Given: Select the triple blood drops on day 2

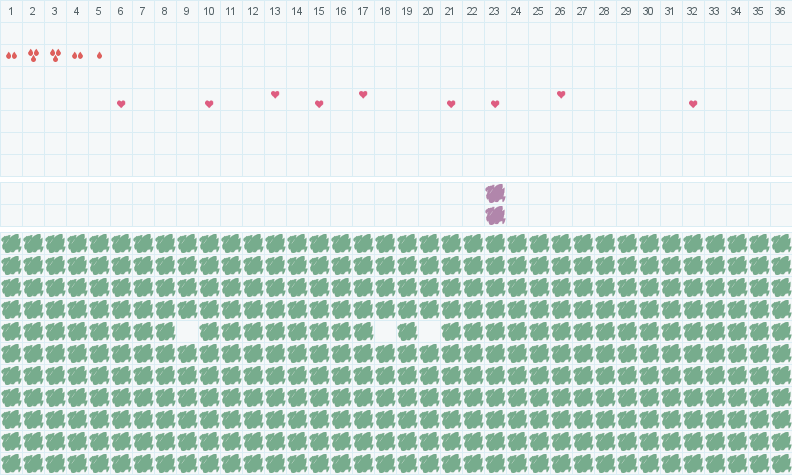Looking at the screenshot, I should coord(33,55).
